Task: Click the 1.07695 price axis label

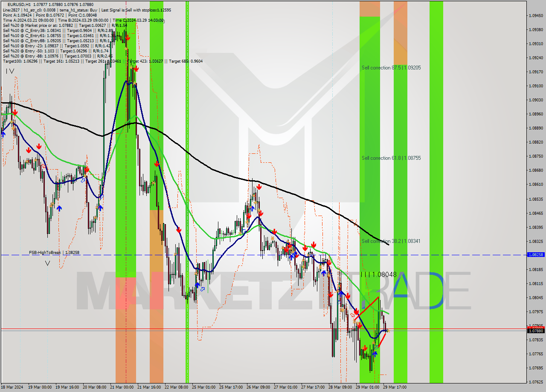Action: coord(536,368)
